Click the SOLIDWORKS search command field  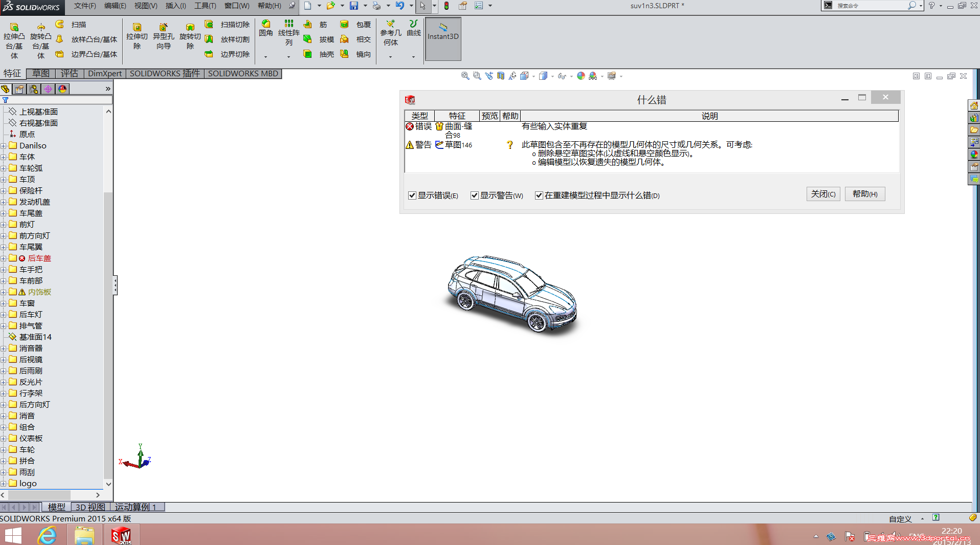tap(872, 6)
